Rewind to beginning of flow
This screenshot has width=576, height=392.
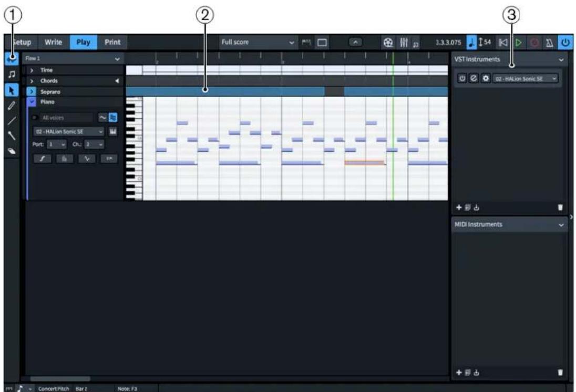(502, 43)
